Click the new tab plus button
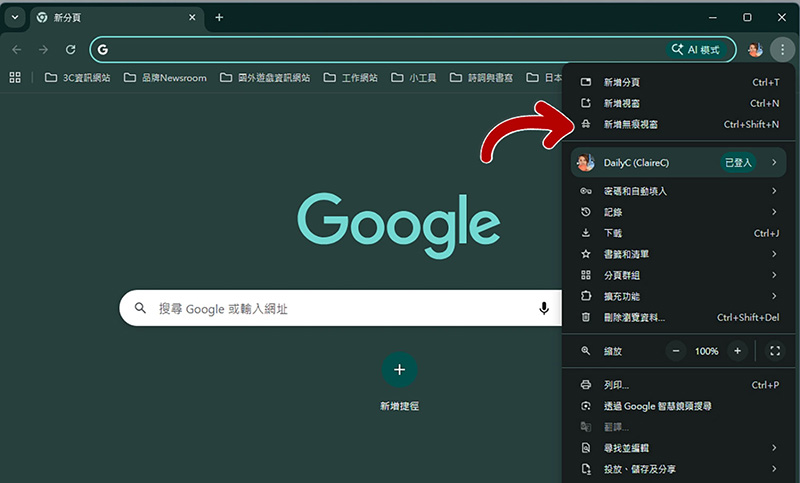800x483 pixels. (219, 18)
